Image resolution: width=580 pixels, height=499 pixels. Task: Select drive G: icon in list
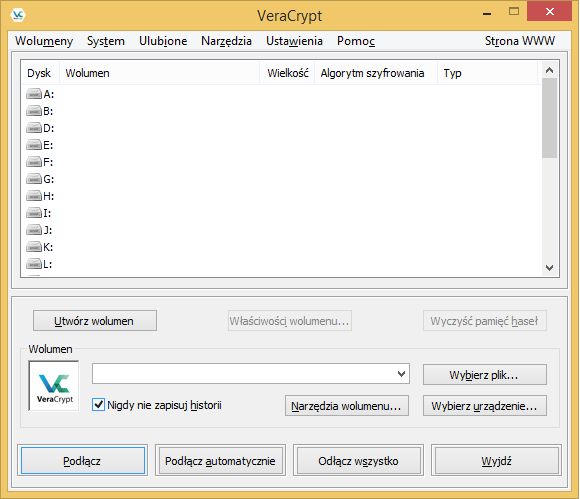(x=34, y=179)
